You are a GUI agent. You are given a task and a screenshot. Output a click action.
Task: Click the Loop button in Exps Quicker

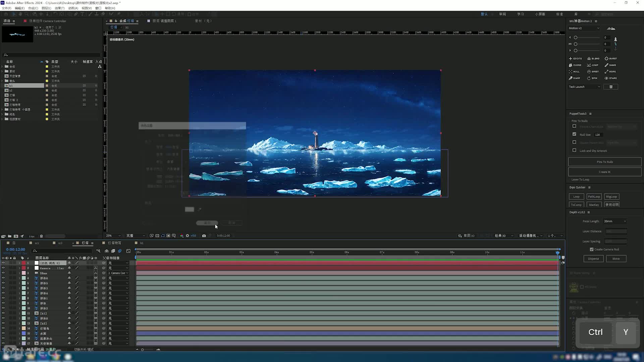pyautogui.click(x=576, y=197)
